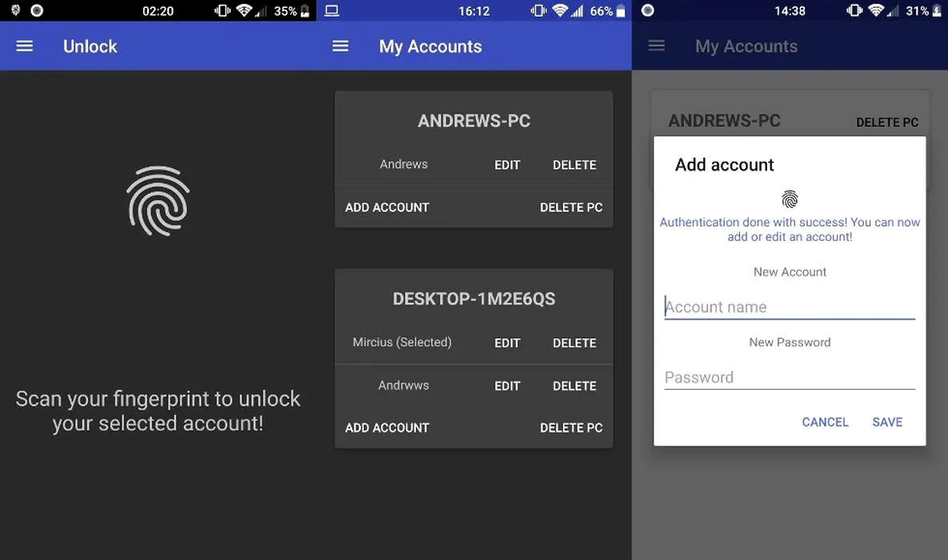
Task: Delete the Mircius (Selected) account
Action: pos(574,343)
